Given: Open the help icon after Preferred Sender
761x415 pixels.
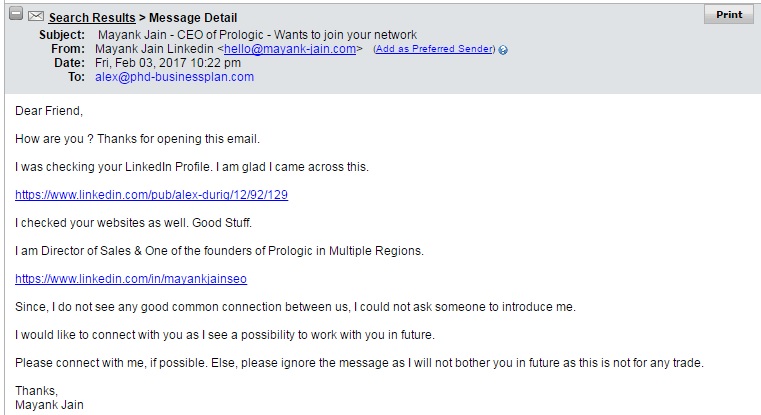Looking at the screenshot, I should 503,50.
